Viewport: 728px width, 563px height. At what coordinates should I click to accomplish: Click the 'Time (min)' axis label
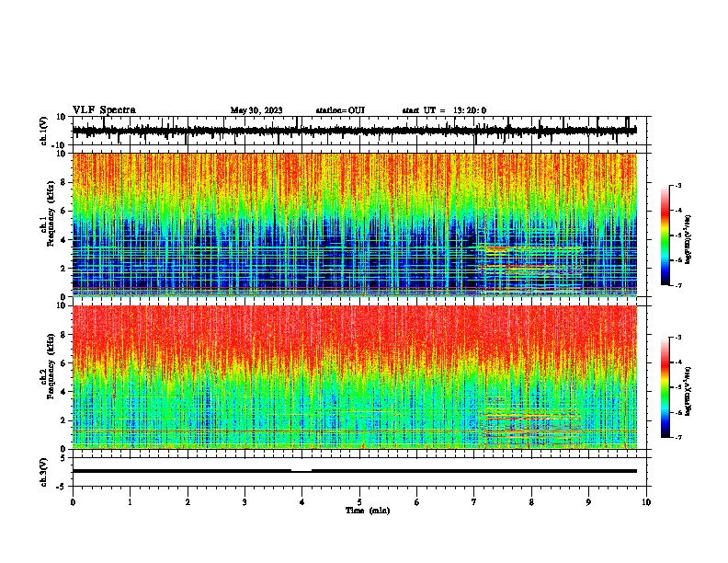368,511
